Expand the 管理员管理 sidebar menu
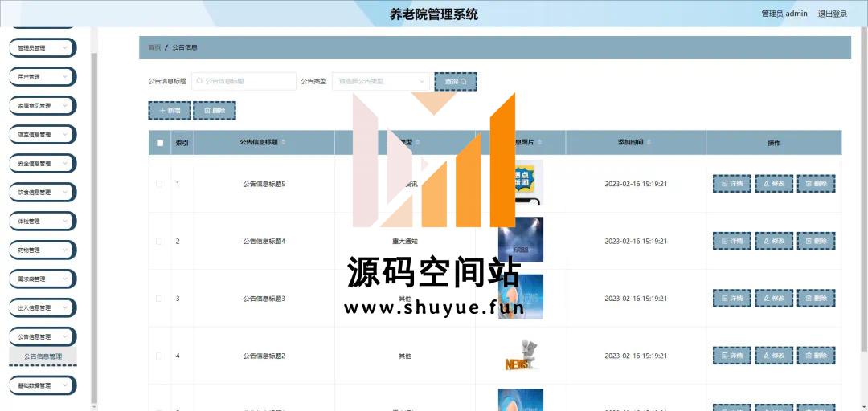Image resolution: width=868 pixels, height=411 pixels. [x=43, y=48]
